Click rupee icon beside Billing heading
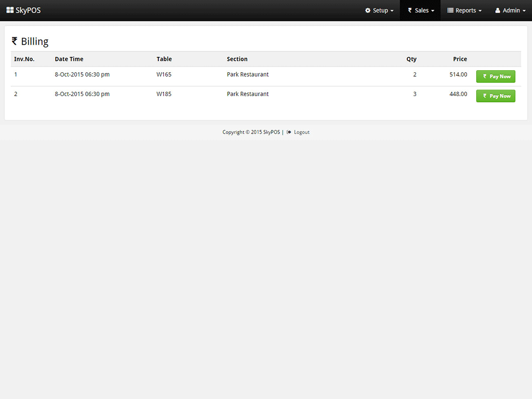 15,41
